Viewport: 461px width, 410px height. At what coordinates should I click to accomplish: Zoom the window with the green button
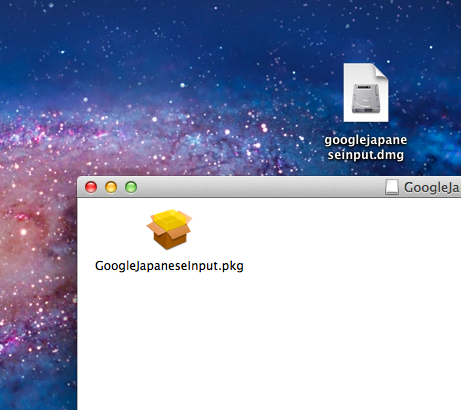coord(131,187)
